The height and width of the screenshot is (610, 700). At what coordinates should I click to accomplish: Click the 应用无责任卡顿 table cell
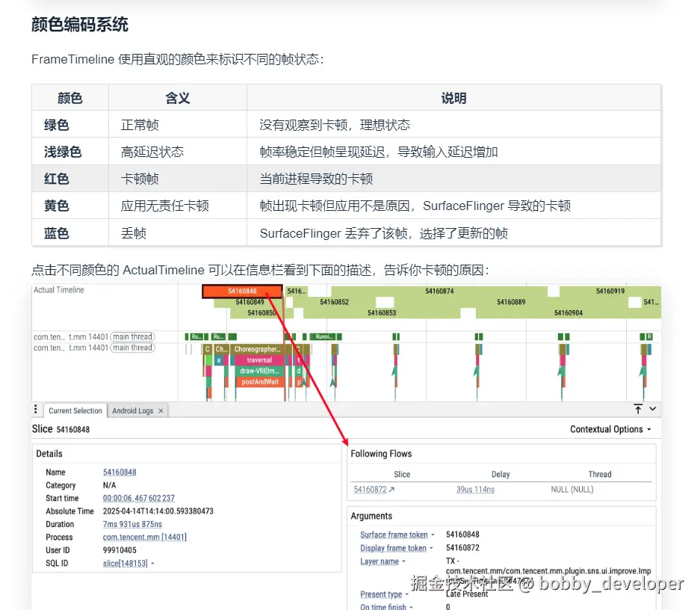[x=178, y=206]
